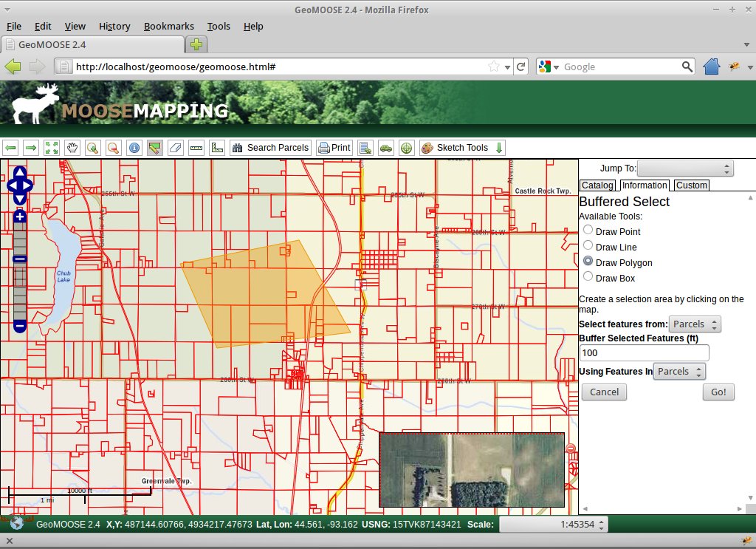756x549 pixels.
Task: Zoom map to full extent
Action: (51, 148)
